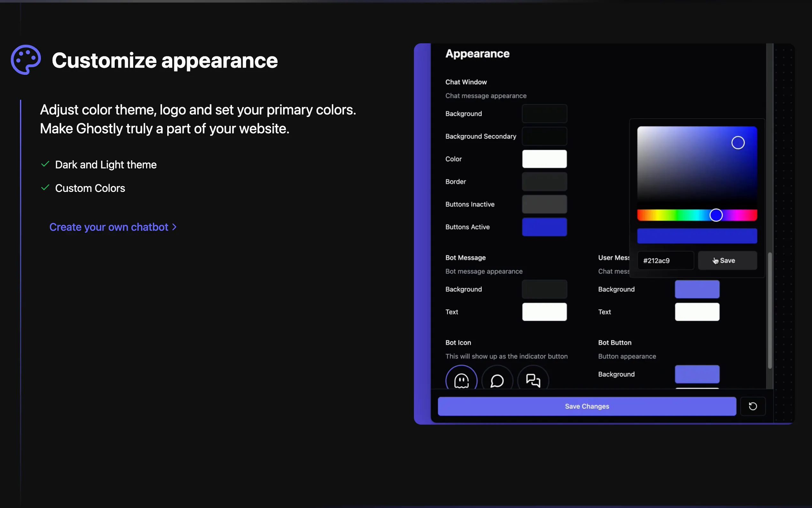Viewport: 812px width, 508px height.
Task: Open the User Message Background swatch
Action: pyautogui.click(x=697, y=289)
